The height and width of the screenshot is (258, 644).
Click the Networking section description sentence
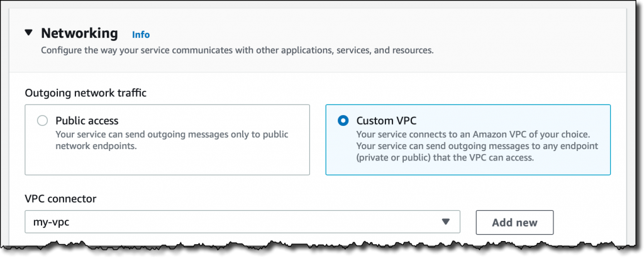[x=236, y=50]
